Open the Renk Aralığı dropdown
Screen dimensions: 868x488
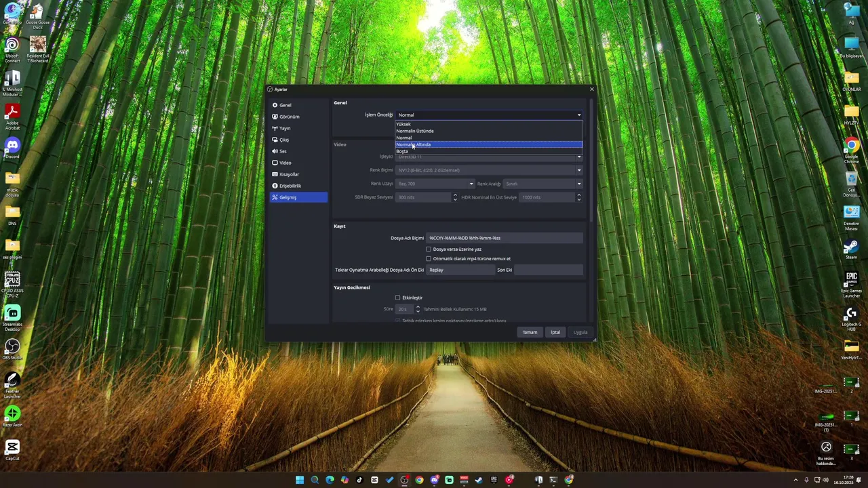[x=542, y=184]
